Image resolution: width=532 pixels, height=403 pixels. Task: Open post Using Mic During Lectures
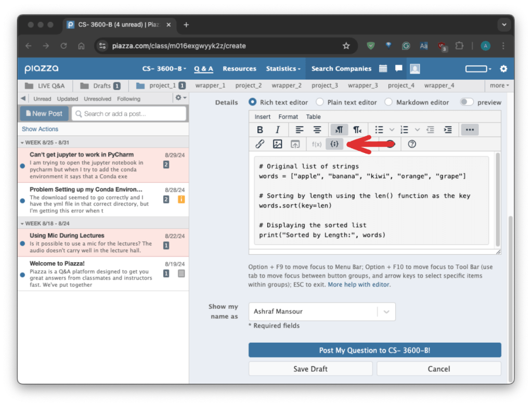pyautogui.click(x=103, y=242)
